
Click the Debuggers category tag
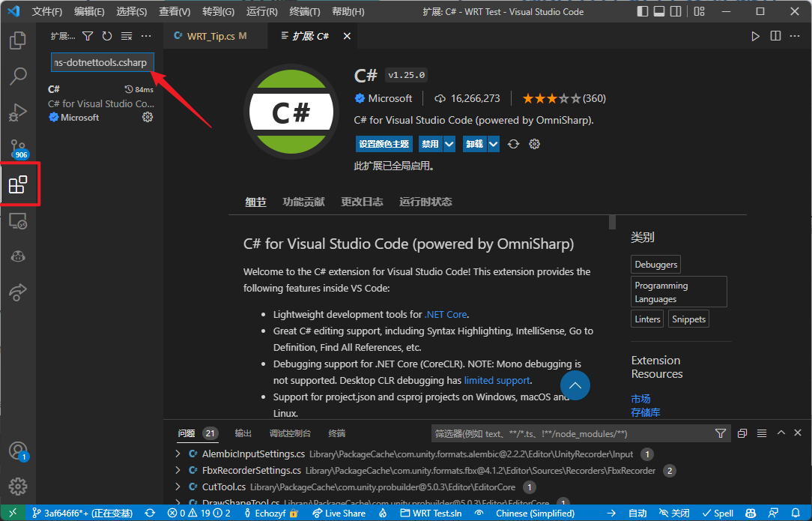point(655,265)
